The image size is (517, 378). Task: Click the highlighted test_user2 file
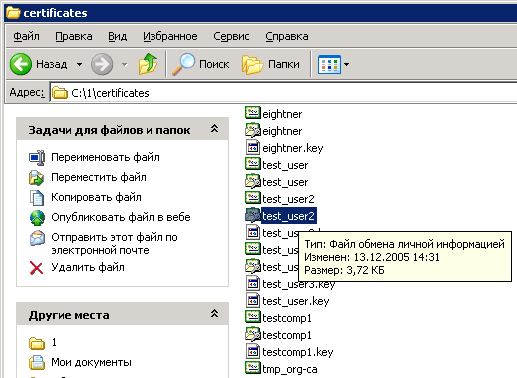point(280,216)
